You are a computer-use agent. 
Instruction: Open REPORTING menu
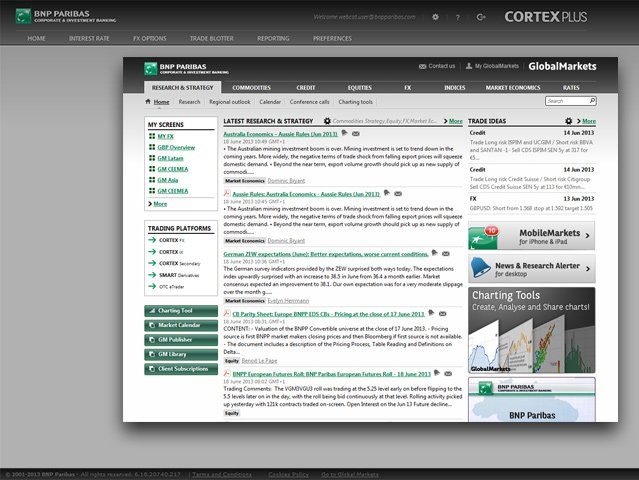click(x=273, y=38)
